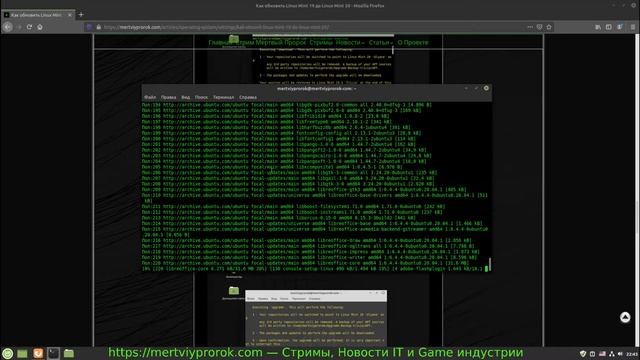Open the Терминал menu in terminal
This screenshot has height=360, width=640.
pos(224,98)
